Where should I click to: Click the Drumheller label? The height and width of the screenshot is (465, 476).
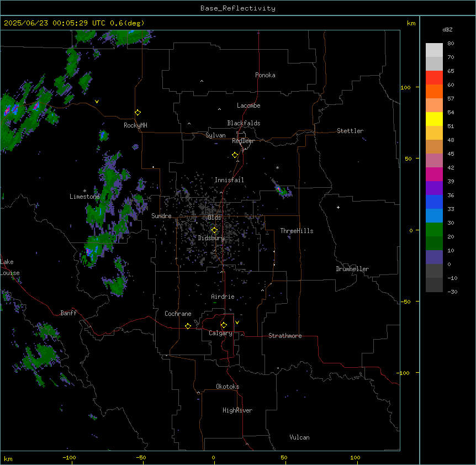[352, 269]
